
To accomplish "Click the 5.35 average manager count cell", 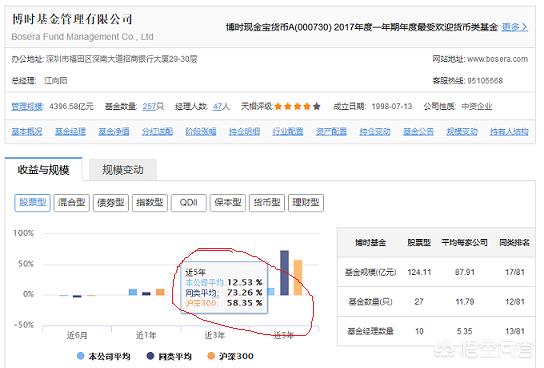I will 465,331.
